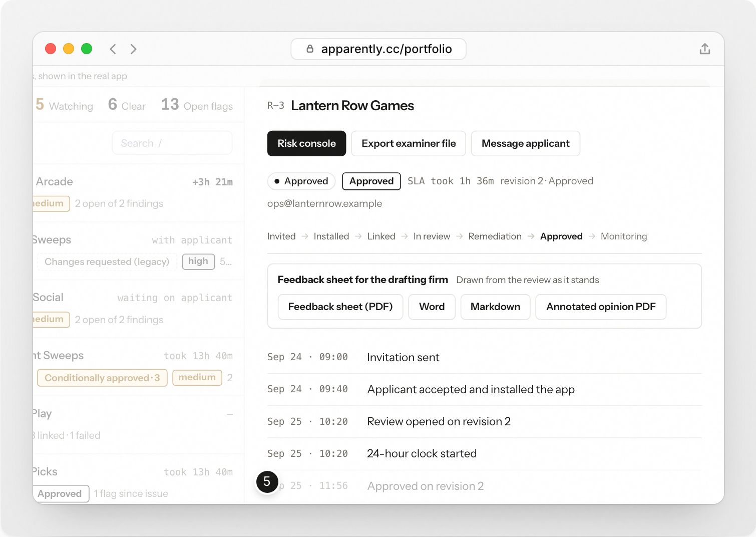756x537 pixels.
Task: Click Export examiner file button
Action: [x=409, y=143]
